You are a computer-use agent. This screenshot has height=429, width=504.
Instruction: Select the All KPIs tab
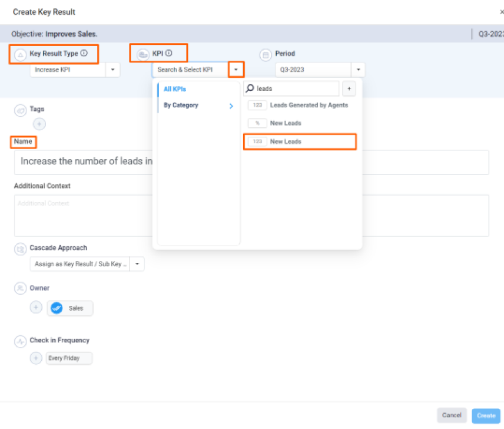(175, 89)
